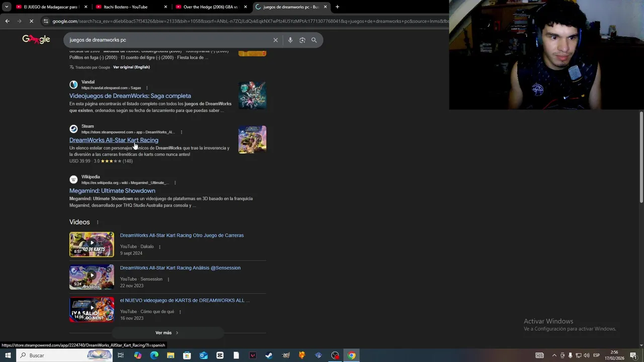Open options menu for the Wikipedia result
This screenshot has height=362, width=644.
(x=175, y=183)
